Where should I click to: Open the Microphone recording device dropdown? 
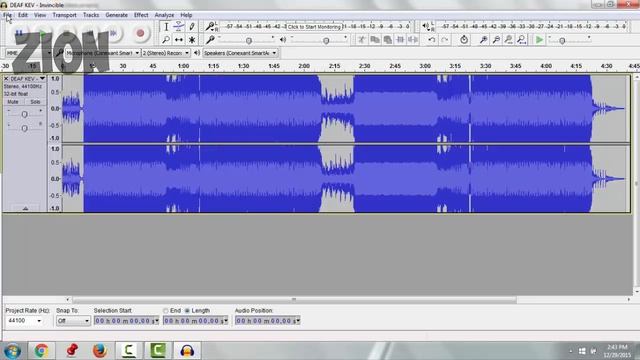pos(103,53)
